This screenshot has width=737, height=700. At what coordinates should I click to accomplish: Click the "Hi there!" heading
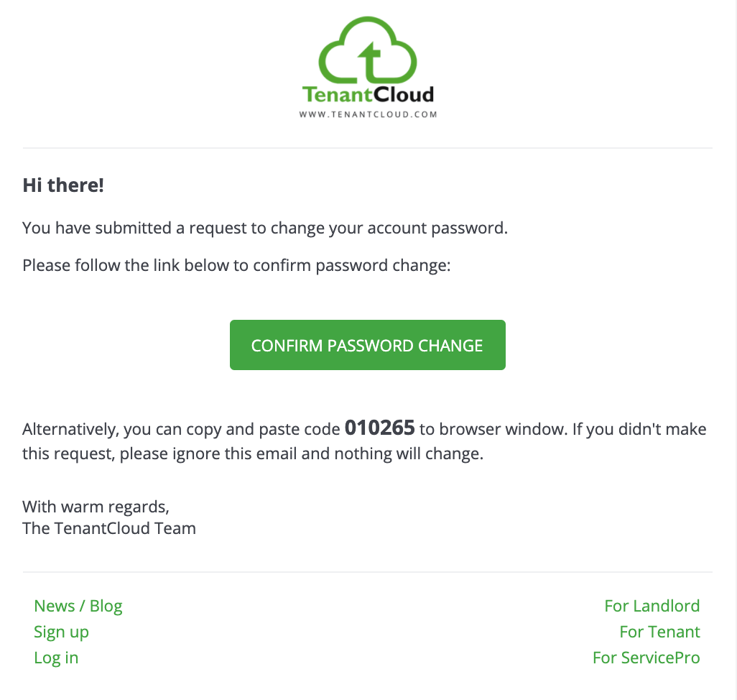63,185
